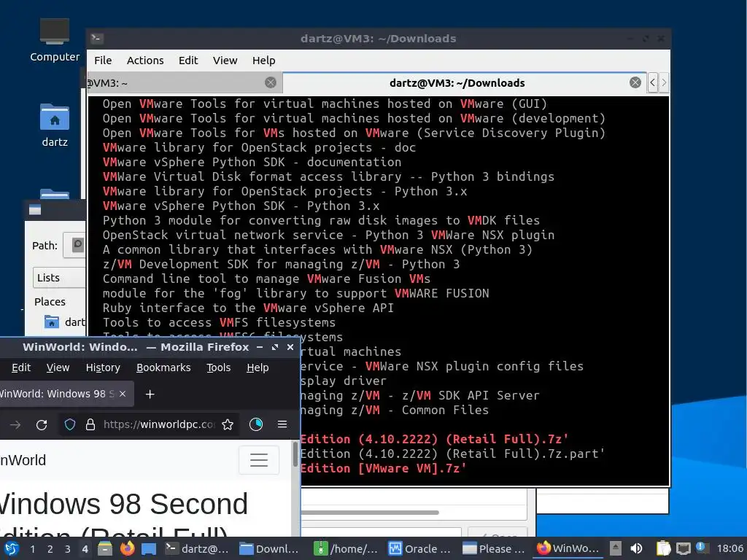Open a new Firefox tab

coord(150,394)
